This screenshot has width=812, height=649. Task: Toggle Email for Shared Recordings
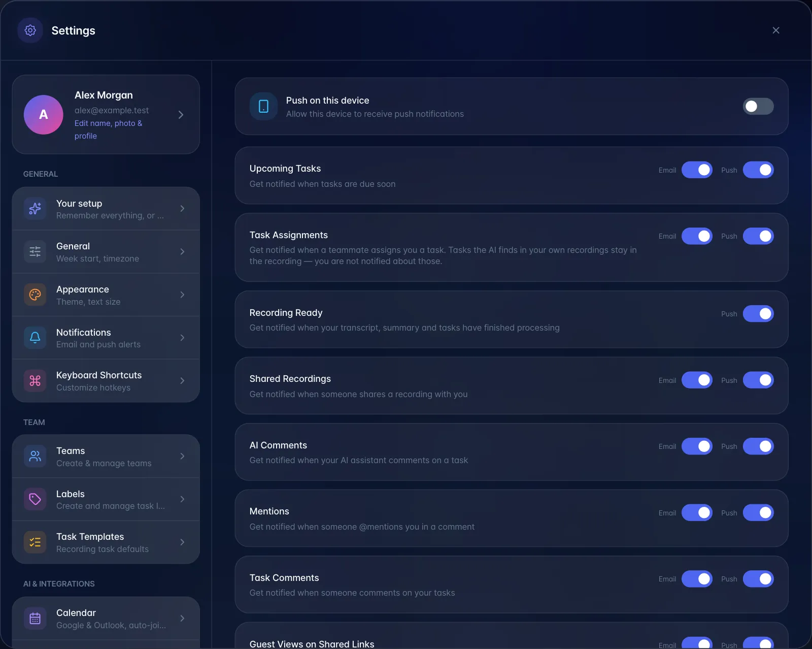697,380
